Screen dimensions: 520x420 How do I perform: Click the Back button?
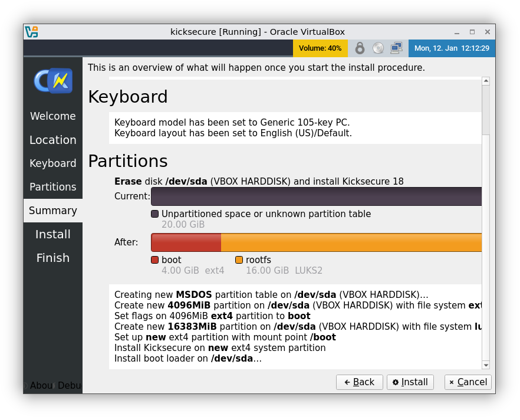[x=360, y=382]
